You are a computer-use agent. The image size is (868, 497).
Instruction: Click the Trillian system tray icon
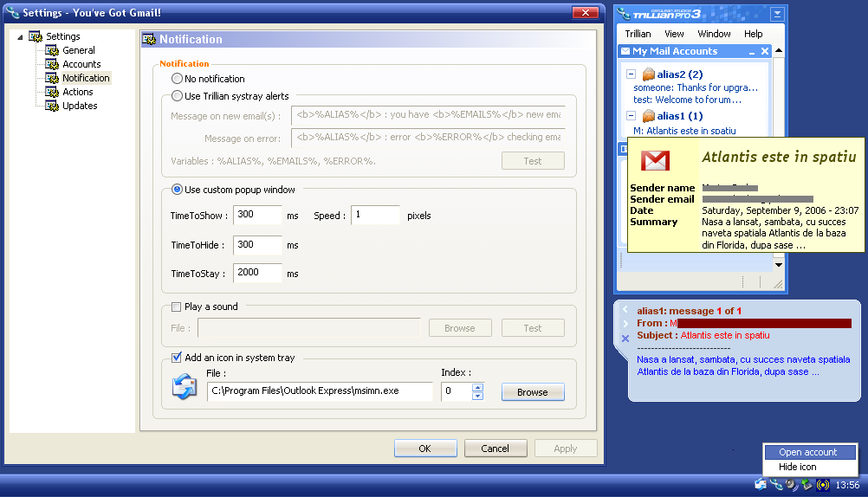(776, 485)
